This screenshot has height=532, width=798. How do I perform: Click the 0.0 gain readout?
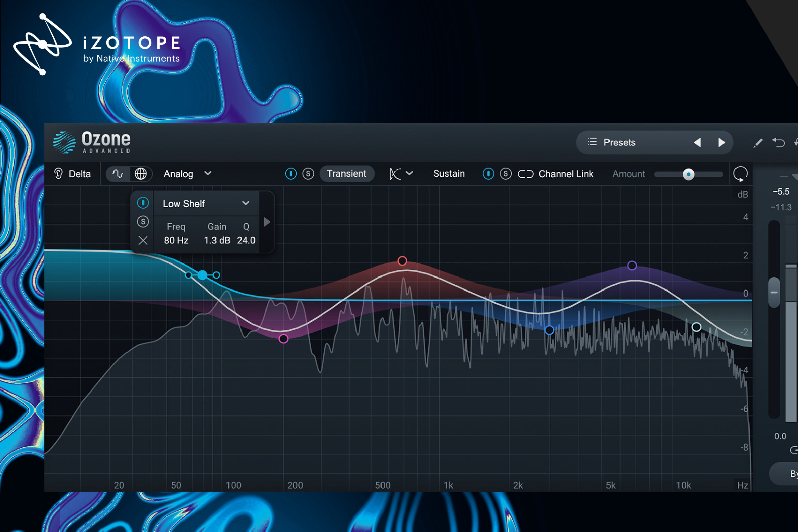pyautogui.click(x=780, y=436)
